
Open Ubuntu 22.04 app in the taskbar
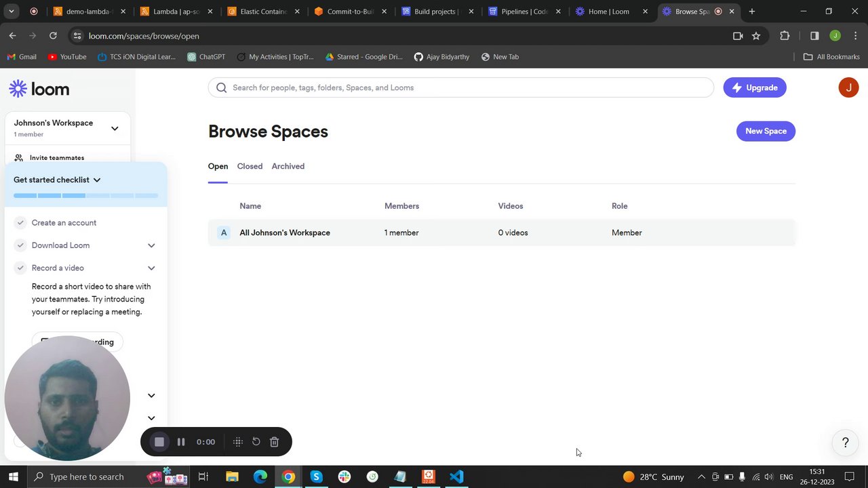[428, 476]
